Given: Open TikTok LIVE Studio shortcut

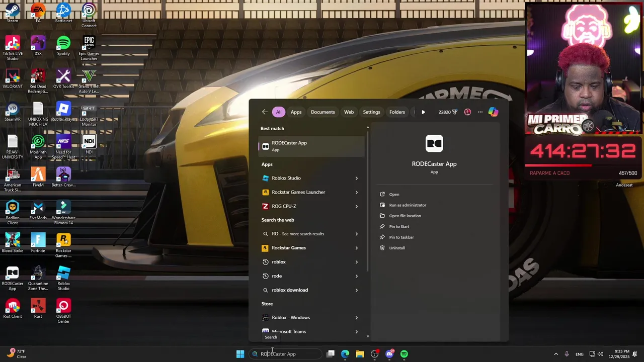Looking at the screenshot, I should pos(13,48).
